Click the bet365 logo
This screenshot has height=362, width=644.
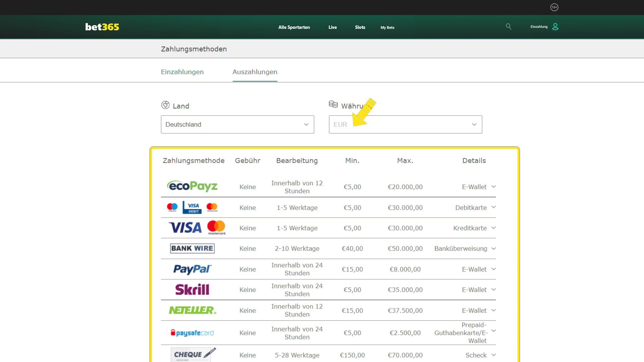(x=102, y=27)
